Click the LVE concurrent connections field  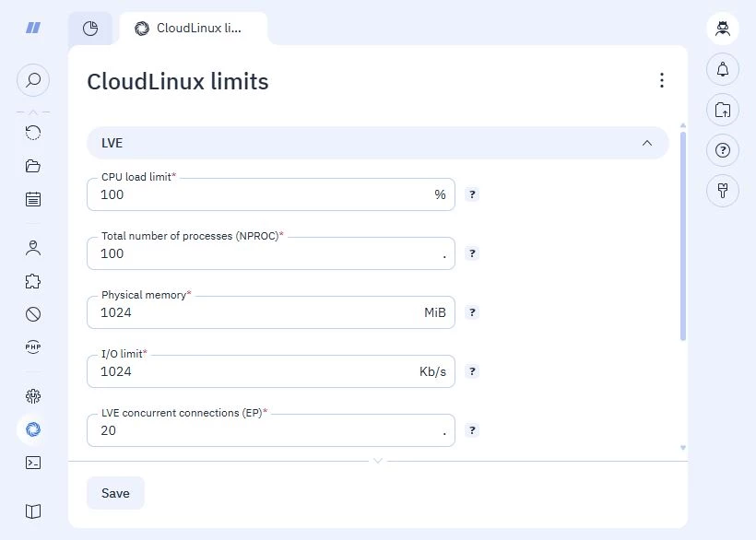point(271,430)
